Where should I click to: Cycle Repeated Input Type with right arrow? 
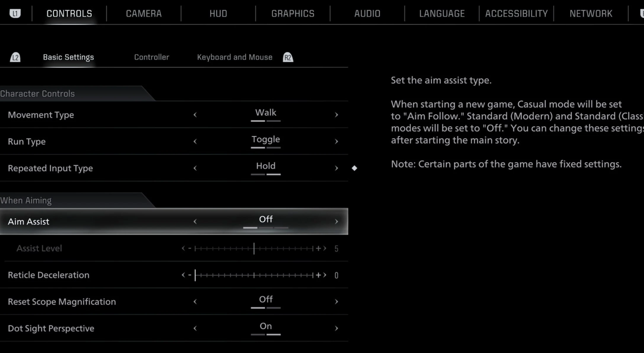(x=336, y=168)
